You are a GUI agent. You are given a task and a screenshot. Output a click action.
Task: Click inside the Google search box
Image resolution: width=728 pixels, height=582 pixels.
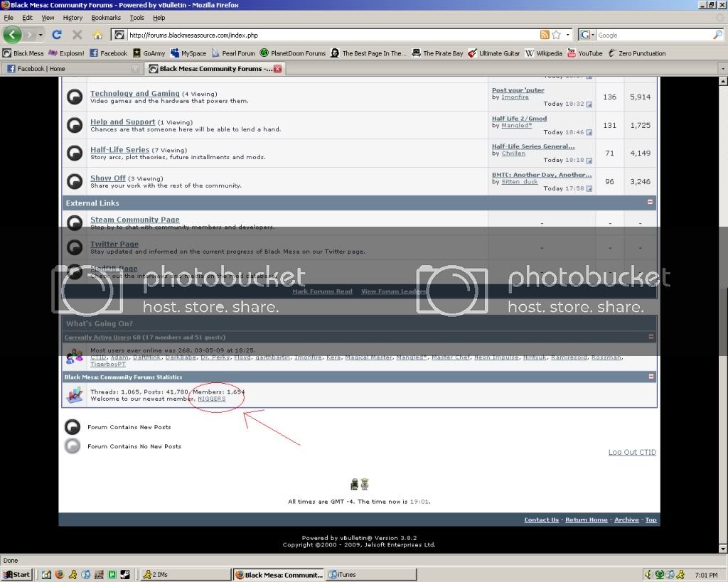655,35
